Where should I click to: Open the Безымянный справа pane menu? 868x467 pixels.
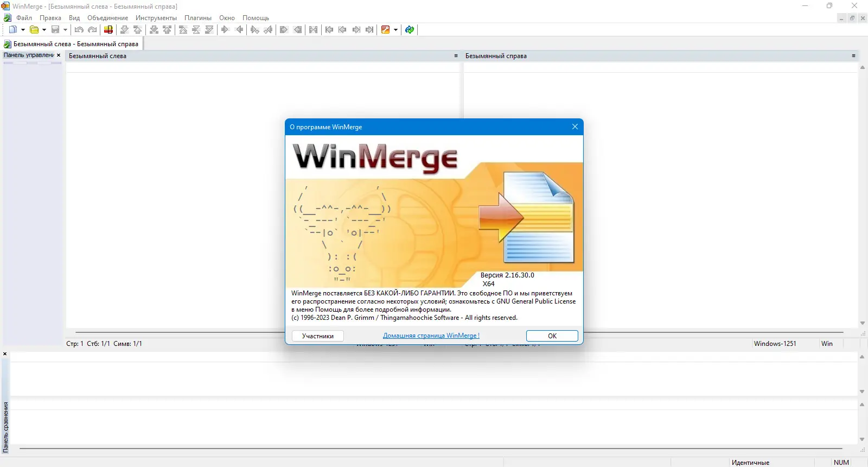(x=853, y=56)
